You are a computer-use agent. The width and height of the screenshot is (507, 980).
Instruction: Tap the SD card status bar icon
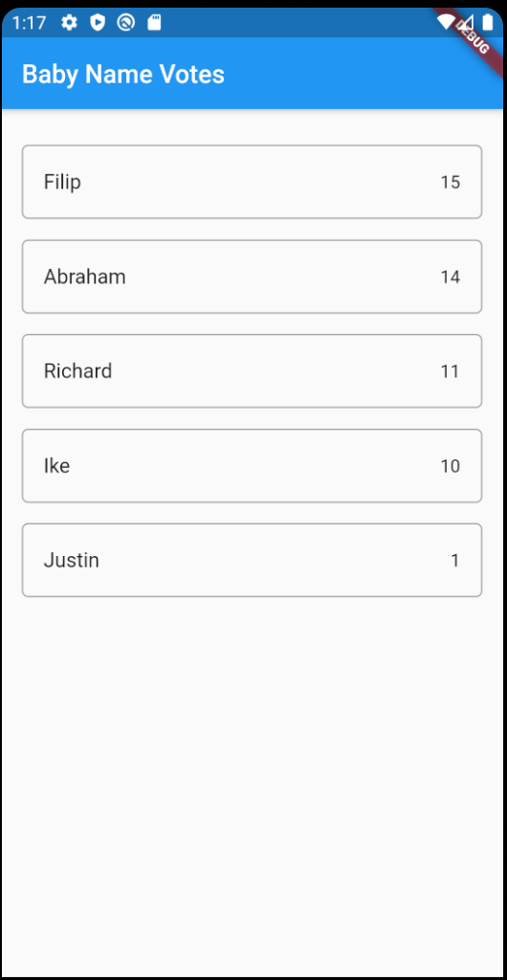(x=154, y=23)
